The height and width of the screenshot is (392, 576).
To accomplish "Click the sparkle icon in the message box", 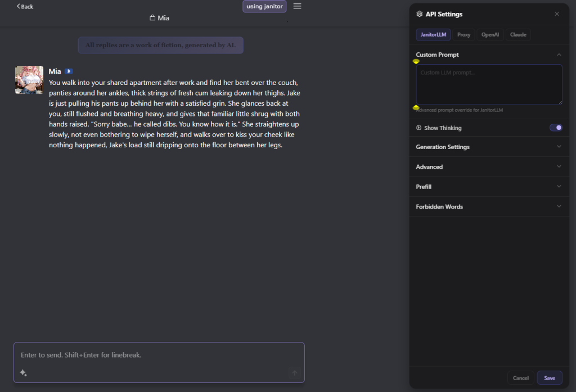I will click(23, 372).
